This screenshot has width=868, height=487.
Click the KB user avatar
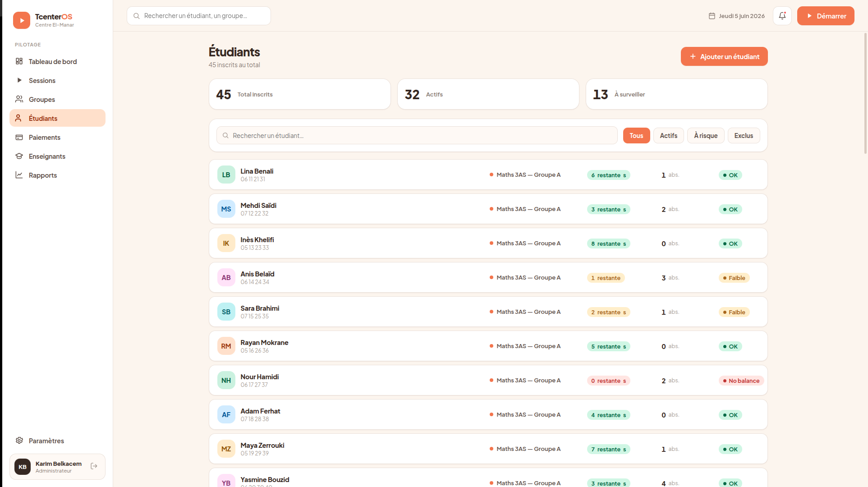23,467
